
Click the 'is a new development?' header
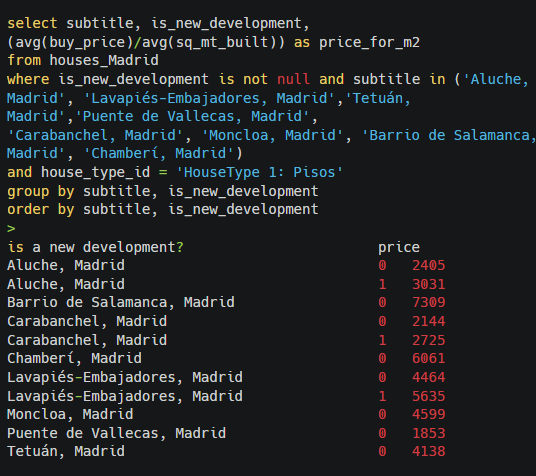click(x=95, y=247)
